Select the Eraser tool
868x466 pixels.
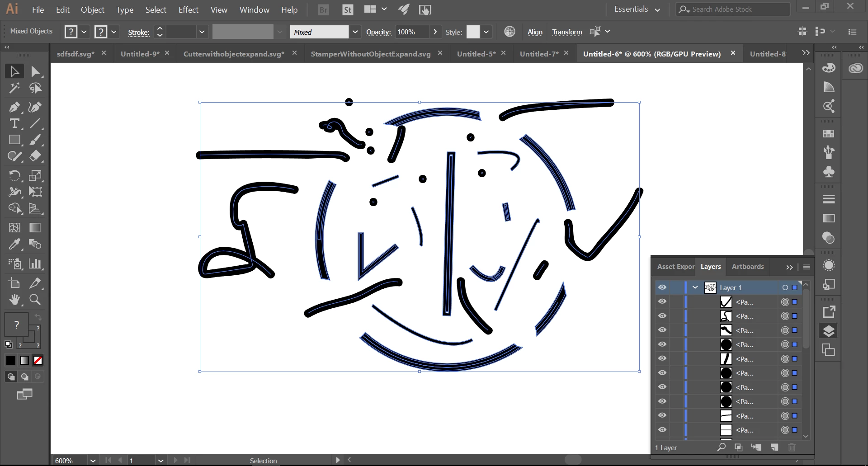point(35,156)
